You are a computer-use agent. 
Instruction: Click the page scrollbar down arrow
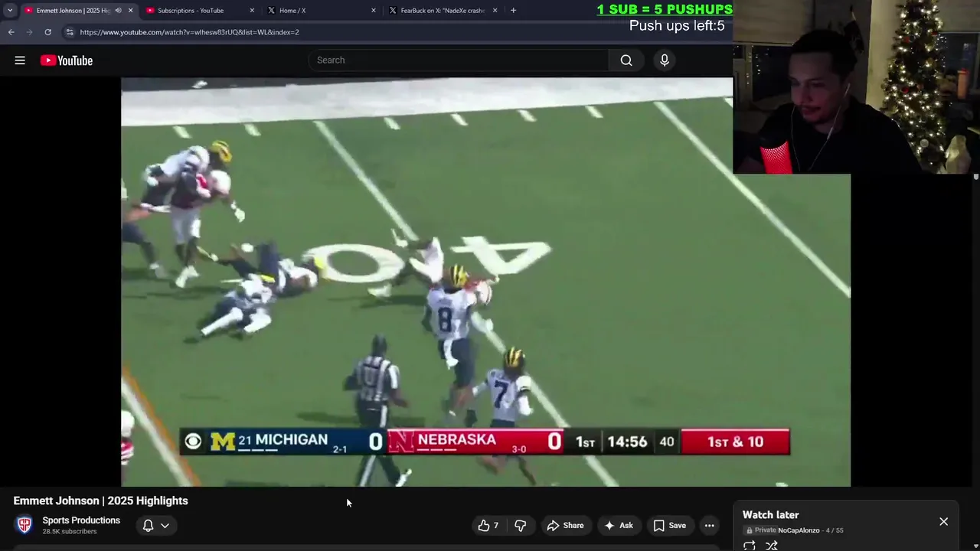[975, 546]
